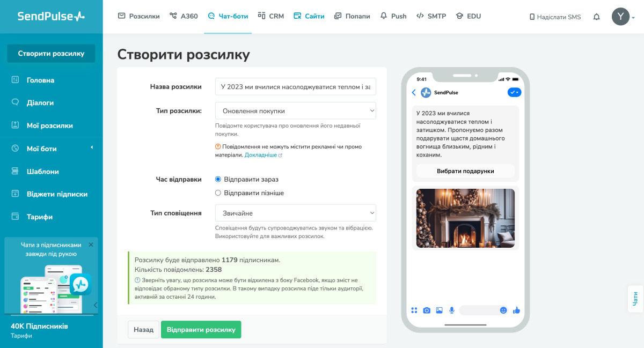
Task: Click the apps grid icon in chat preview
Action: [x=414, y=310]
